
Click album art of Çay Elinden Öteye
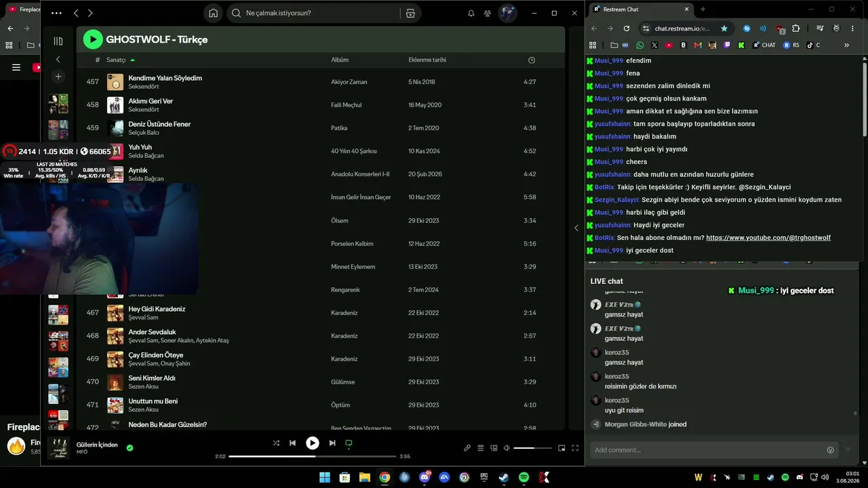[x=115, y=359]
